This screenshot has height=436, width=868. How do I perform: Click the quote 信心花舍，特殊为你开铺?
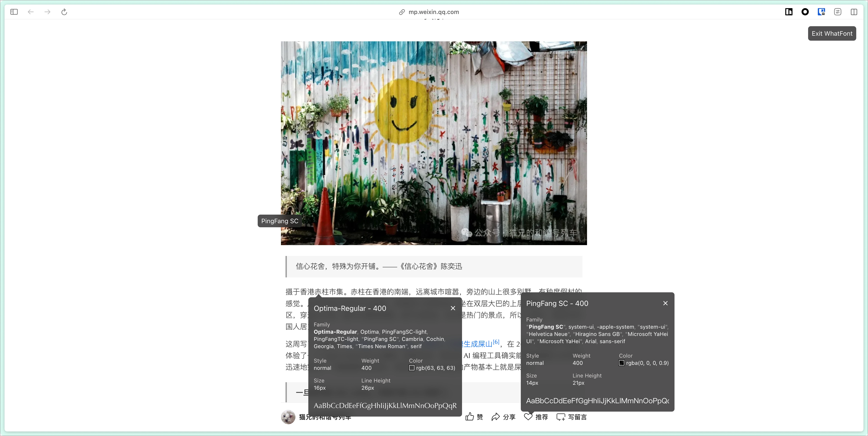point(338,266)
